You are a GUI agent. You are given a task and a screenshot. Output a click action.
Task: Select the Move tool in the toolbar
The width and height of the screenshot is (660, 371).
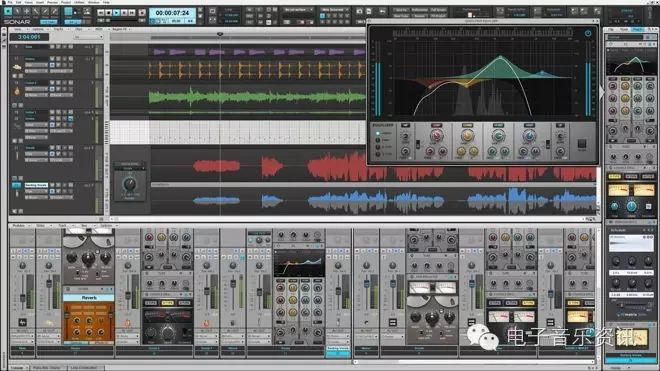pos(27,11)
